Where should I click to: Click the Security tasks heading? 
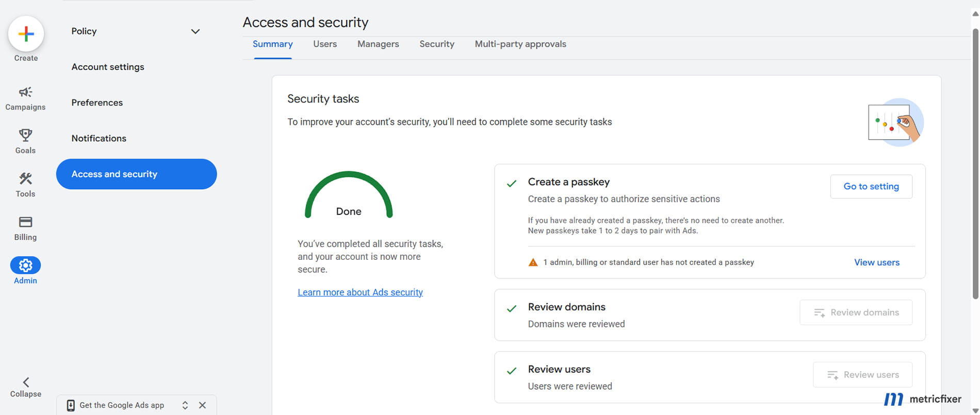pos(323,99)
